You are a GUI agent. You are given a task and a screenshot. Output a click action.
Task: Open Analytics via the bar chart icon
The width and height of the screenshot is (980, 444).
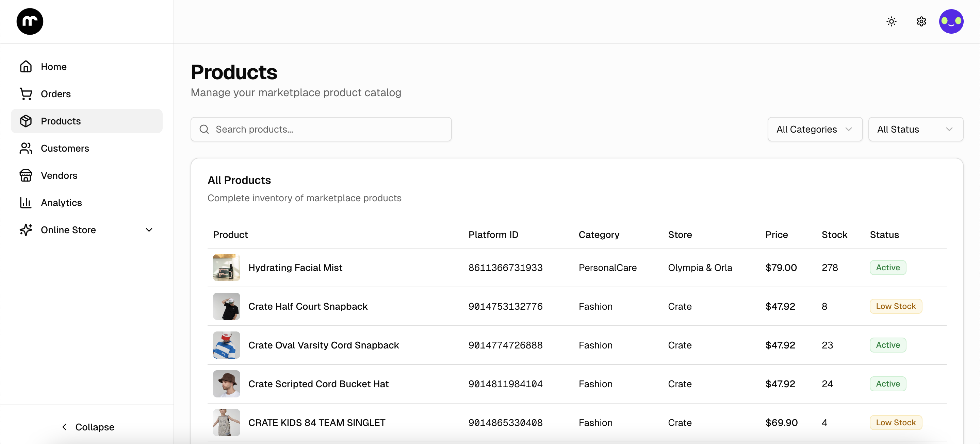(x=26, y=203)
